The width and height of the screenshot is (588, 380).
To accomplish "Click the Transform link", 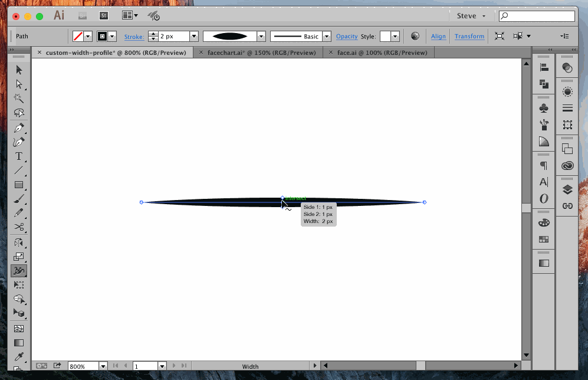I will click(469, 37).
